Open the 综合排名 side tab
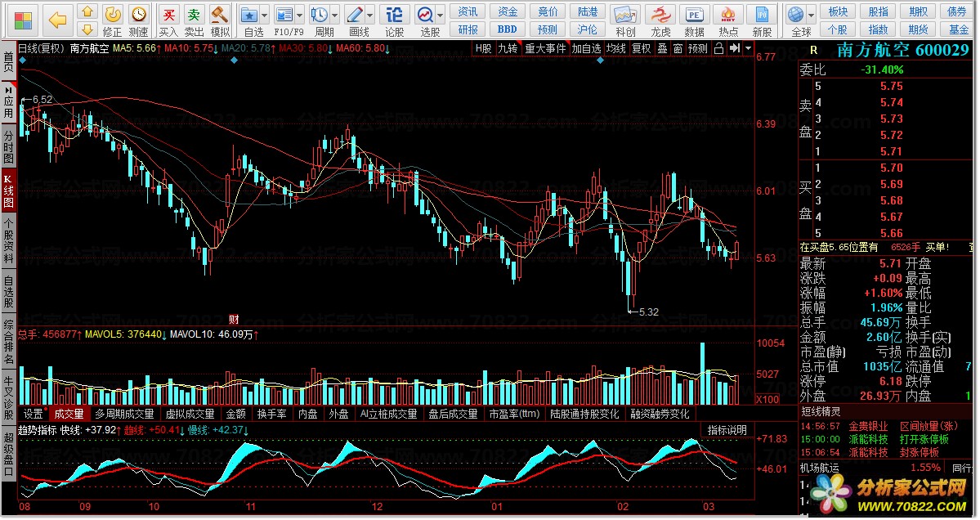The image size is (980, 520). [x=9, y=342]
